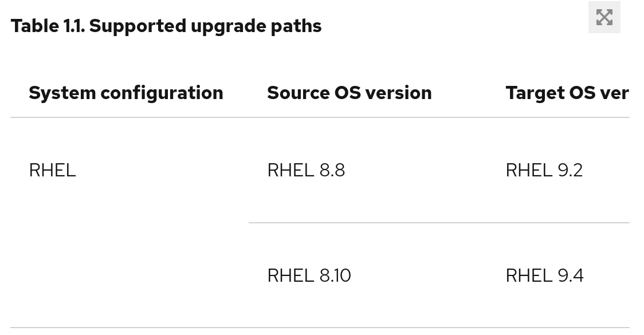
Task: Click the RHEL system configuration cell
Action: 52,171
